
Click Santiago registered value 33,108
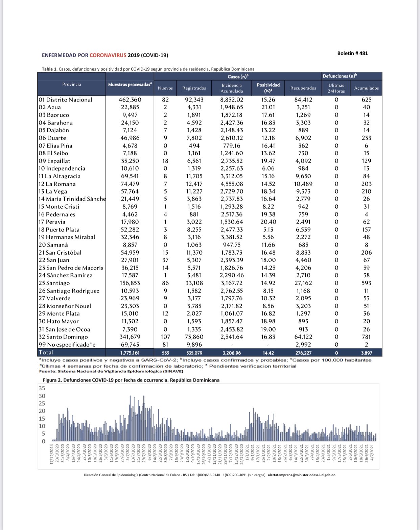[x=194, y=283]
